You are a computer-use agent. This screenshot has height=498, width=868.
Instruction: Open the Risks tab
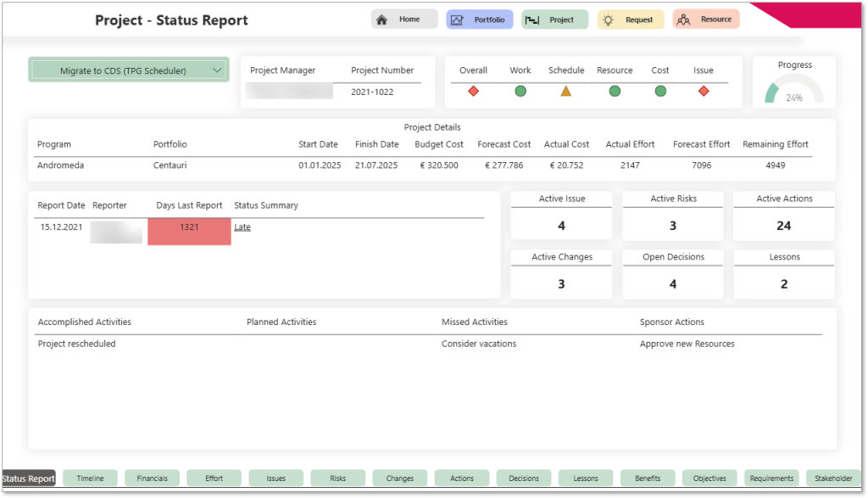337,478
